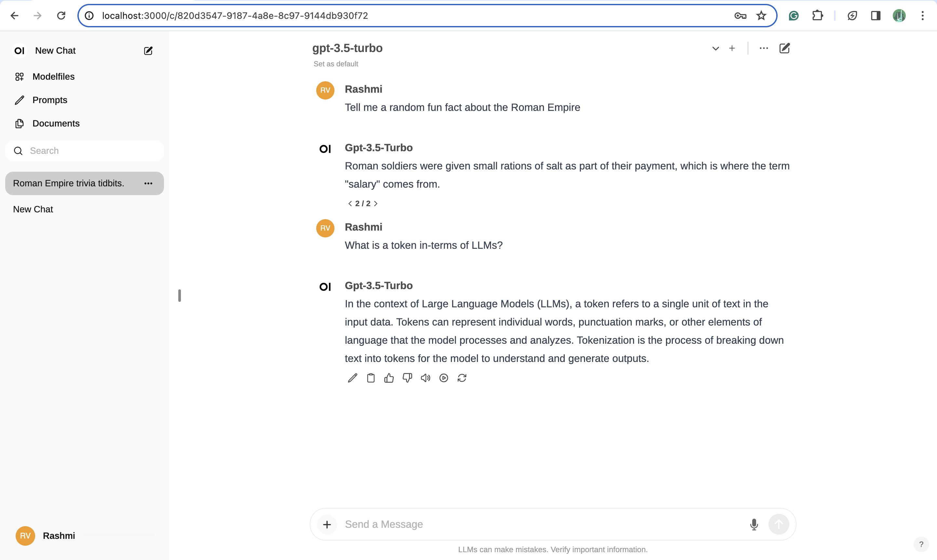Image resolution: width=937 pixels, height=560 pixels.
Task: Set gpt-3.5-turbo as the default model
Action: [x=336, y=64]
